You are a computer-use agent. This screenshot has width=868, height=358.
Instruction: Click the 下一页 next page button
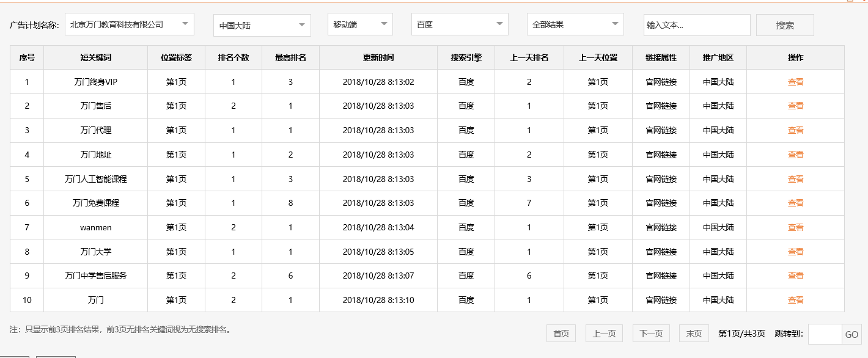point(650,333)
